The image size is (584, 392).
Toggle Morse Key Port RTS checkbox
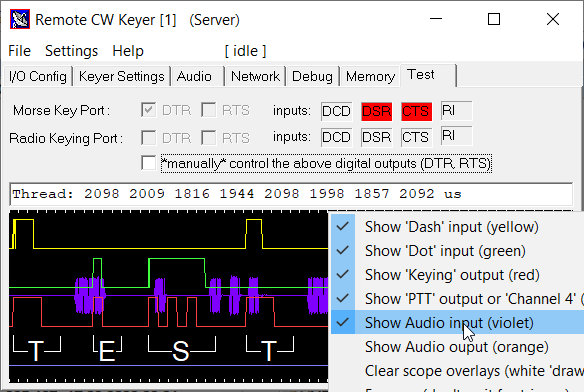209,110
